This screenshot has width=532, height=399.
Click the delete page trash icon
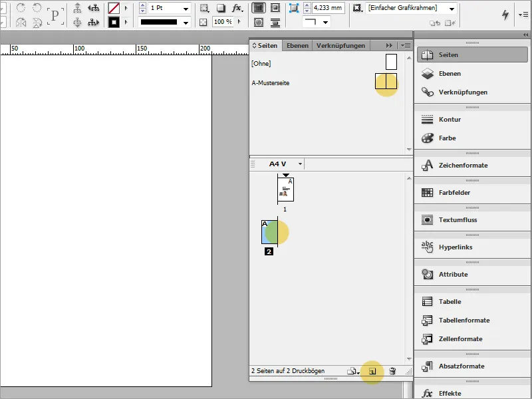click(x=392, y=371)
